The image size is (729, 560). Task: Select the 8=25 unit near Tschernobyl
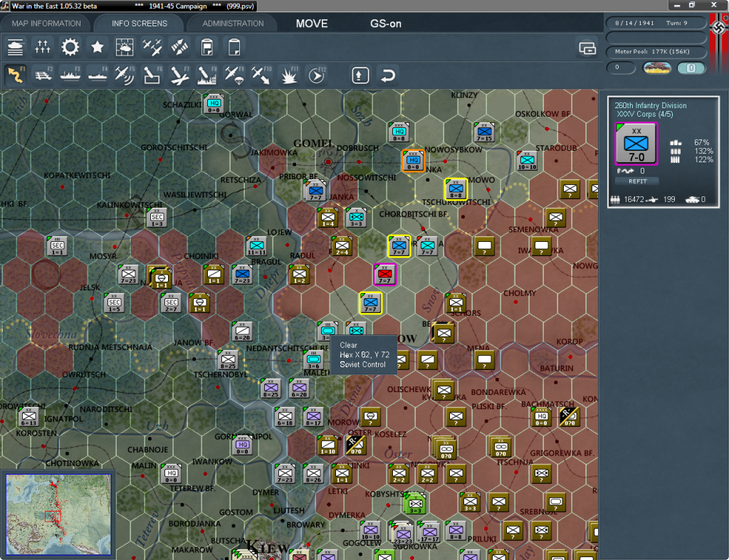[228, 360]
